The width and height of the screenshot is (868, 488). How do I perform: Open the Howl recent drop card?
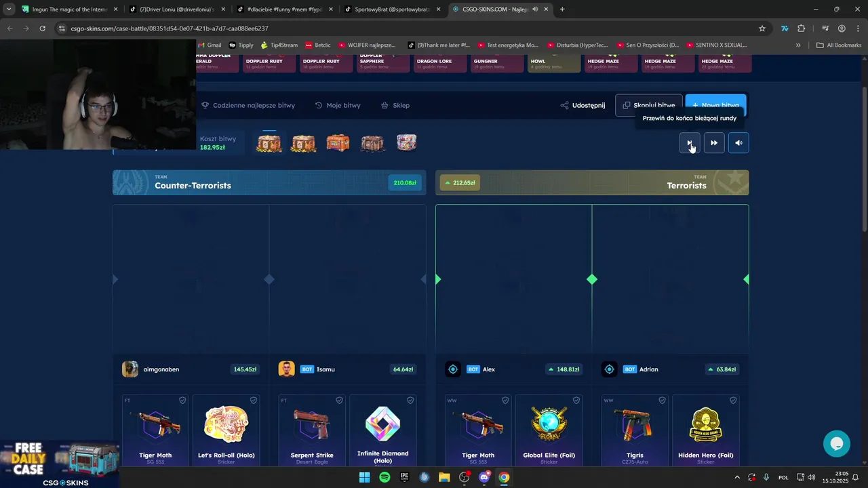pyautogui.click(x=554, y=63)
